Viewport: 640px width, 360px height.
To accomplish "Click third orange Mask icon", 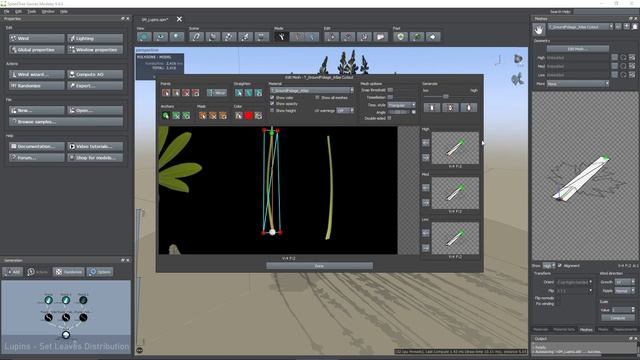I will click(x=223, y=116).
